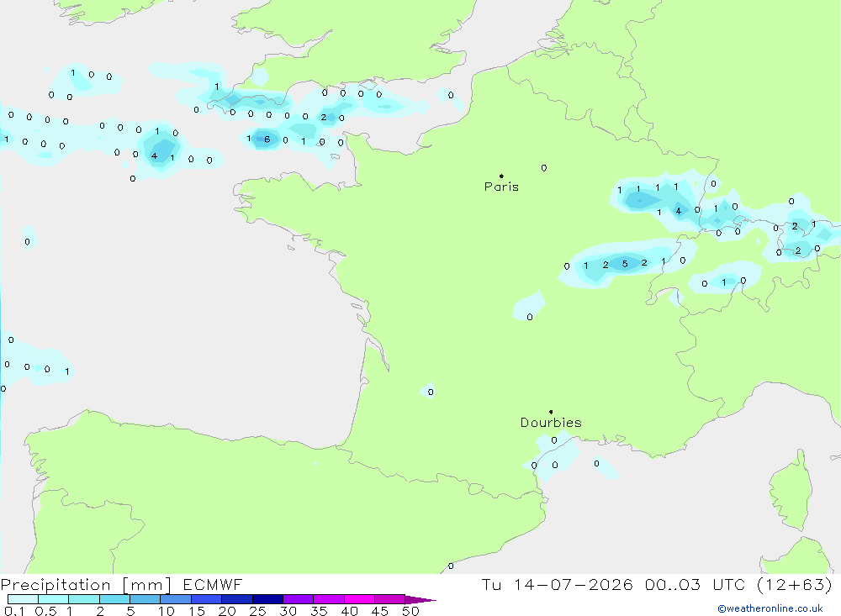Screen dimensions: 841x616
Task: Select the Paris location dot marker
Action: point(501,176)
